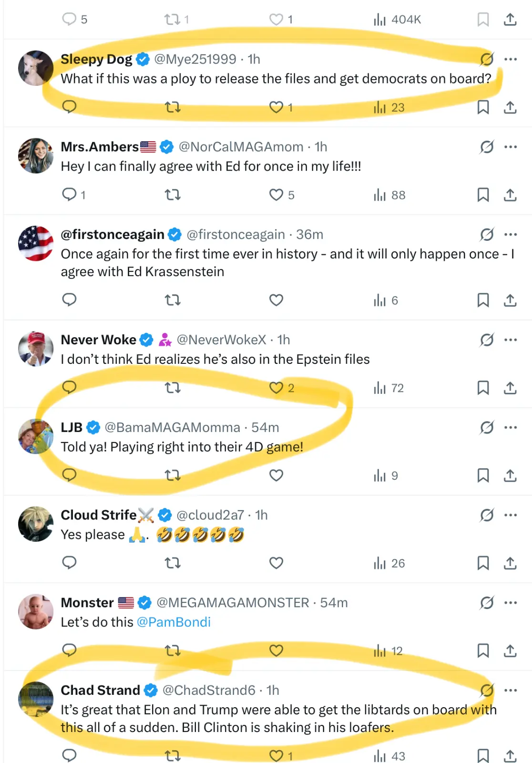Like the Monster reply to PamBondi
Viewport: 532px width, 763px height.
tap(276, 650)
